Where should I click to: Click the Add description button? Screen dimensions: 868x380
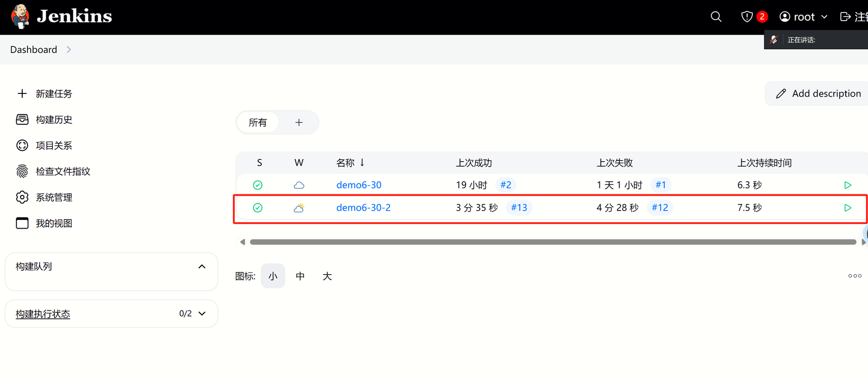(x=816, y=94)
